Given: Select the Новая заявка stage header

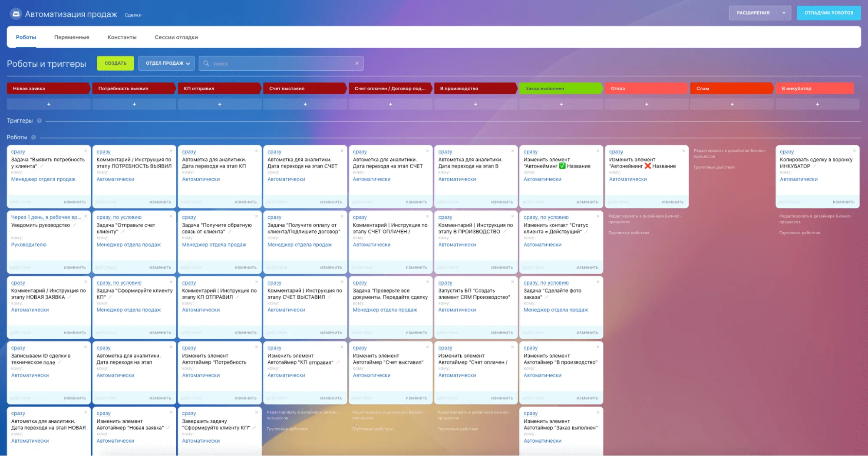Looking at the screenshot, I should [48, 89].
